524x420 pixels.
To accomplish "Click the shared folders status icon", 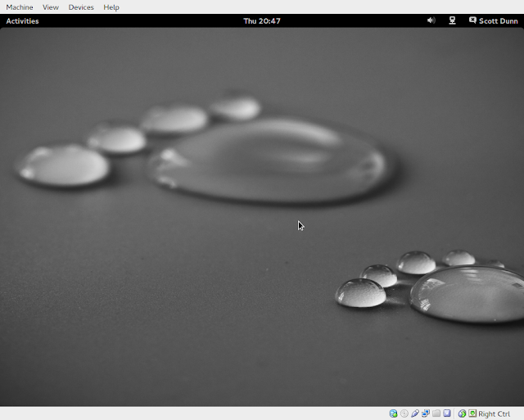I will click(x=436, y=413).
